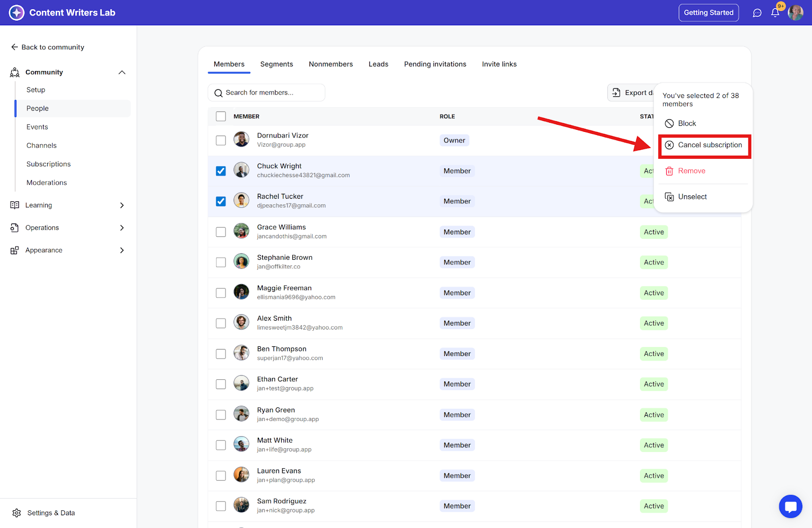This screenshot has width=812, height=528.
Task: Expand the Learning section chevron
Action: pos(122,205)
